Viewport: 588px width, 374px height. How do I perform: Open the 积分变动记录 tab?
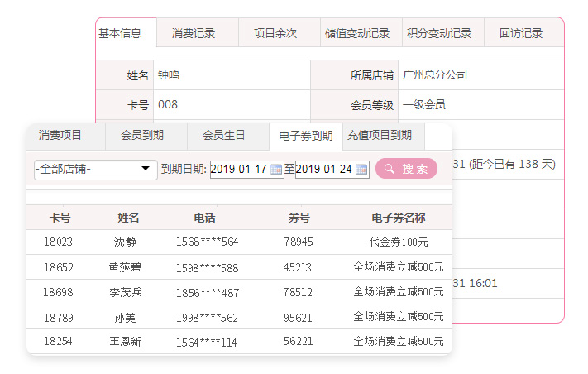tap(439, 34)
